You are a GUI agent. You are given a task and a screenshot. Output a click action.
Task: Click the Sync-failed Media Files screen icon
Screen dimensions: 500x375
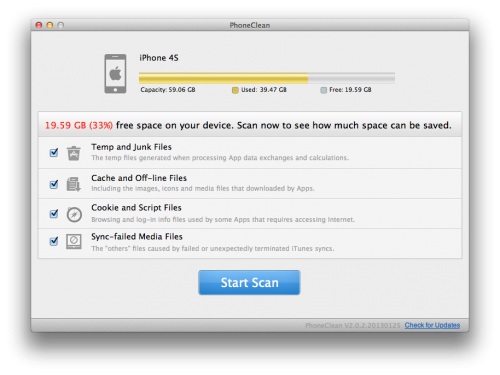[74, 241]
